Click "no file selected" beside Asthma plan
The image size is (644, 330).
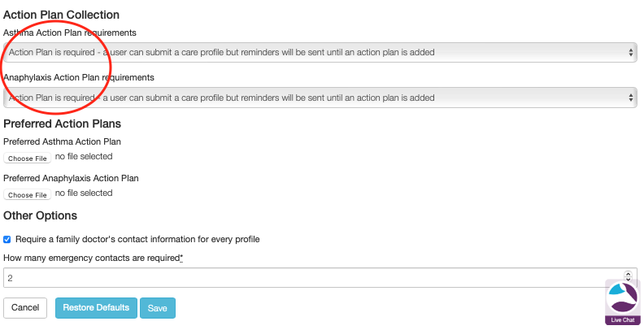tap(84, 157)
